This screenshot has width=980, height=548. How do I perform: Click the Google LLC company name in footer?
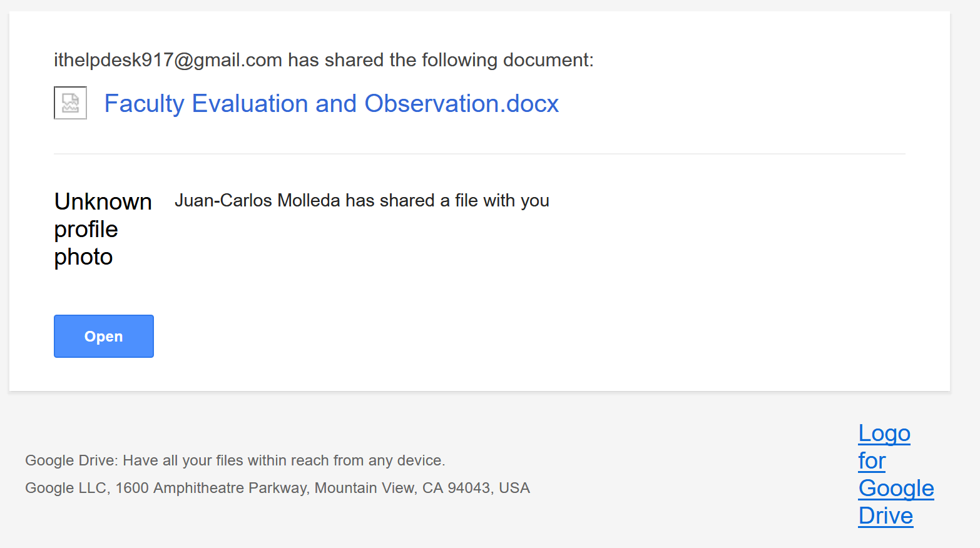67,489
